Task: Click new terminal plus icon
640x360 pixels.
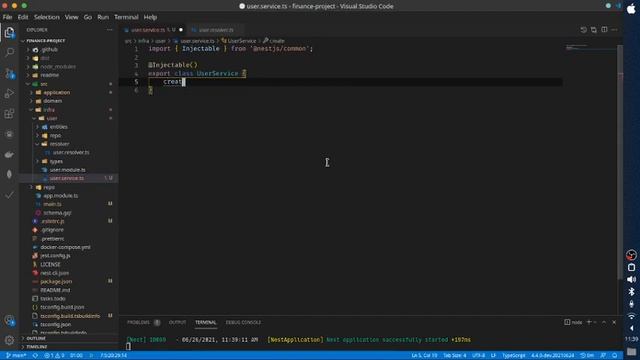Action: point(589,322)
